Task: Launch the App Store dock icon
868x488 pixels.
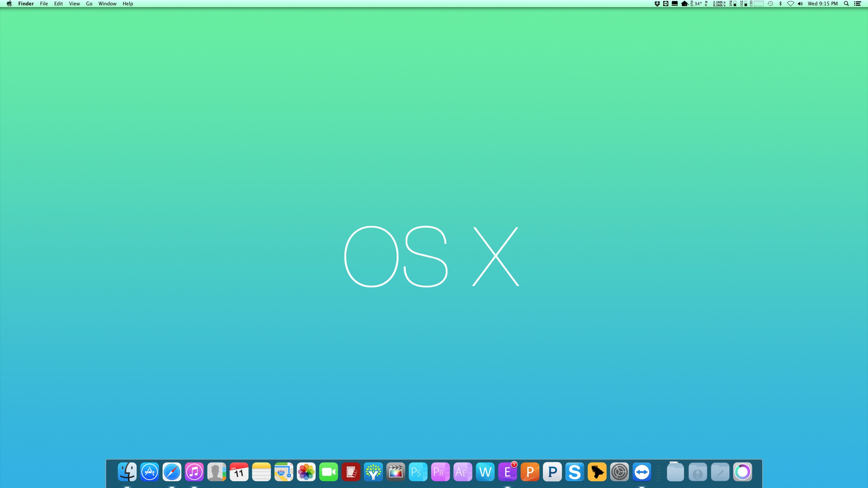Action: click(x=150, y=472)
